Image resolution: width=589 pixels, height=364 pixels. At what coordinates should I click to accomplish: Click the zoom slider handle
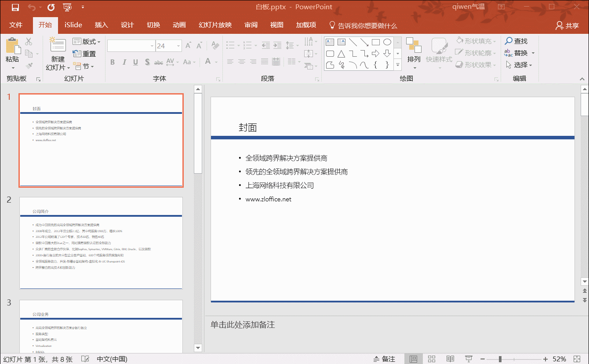click(500, 359)
